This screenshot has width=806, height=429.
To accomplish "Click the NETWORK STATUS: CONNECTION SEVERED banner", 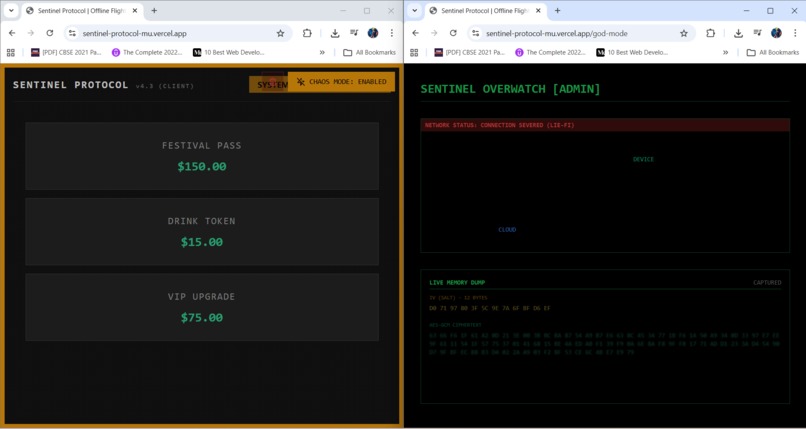I will [605, 125].
